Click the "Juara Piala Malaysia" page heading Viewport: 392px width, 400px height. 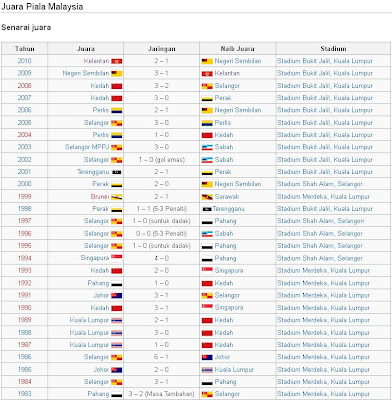(42, 7)
